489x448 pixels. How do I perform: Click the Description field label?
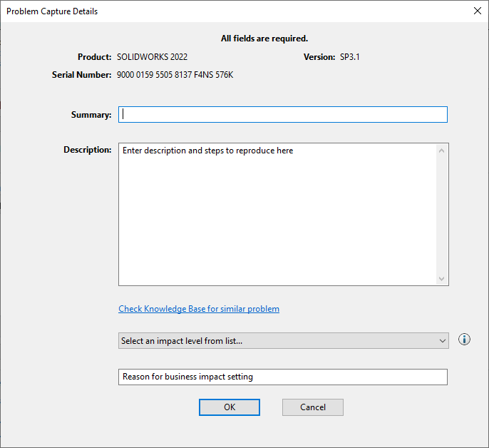coord(88,150)
